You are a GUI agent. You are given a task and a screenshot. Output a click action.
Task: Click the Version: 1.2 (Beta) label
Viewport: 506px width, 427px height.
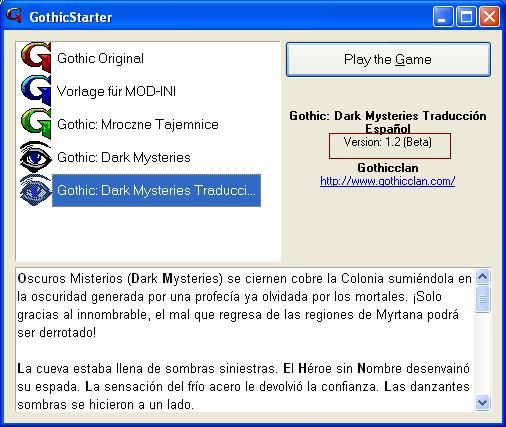(x=388, y=142)
